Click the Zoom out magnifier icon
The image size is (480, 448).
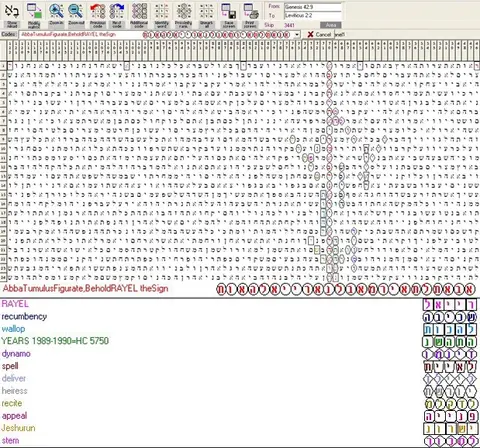coord(76,15)
